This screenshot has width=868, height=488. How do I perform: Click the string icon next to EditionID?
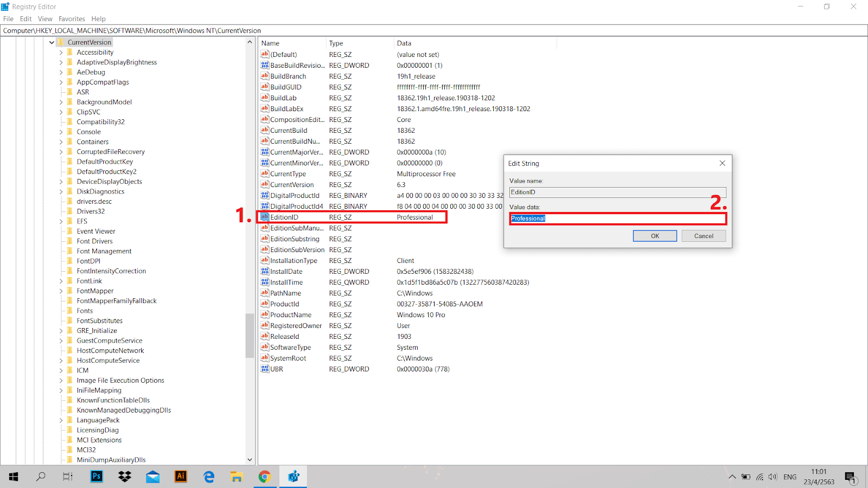coord(264,217)
